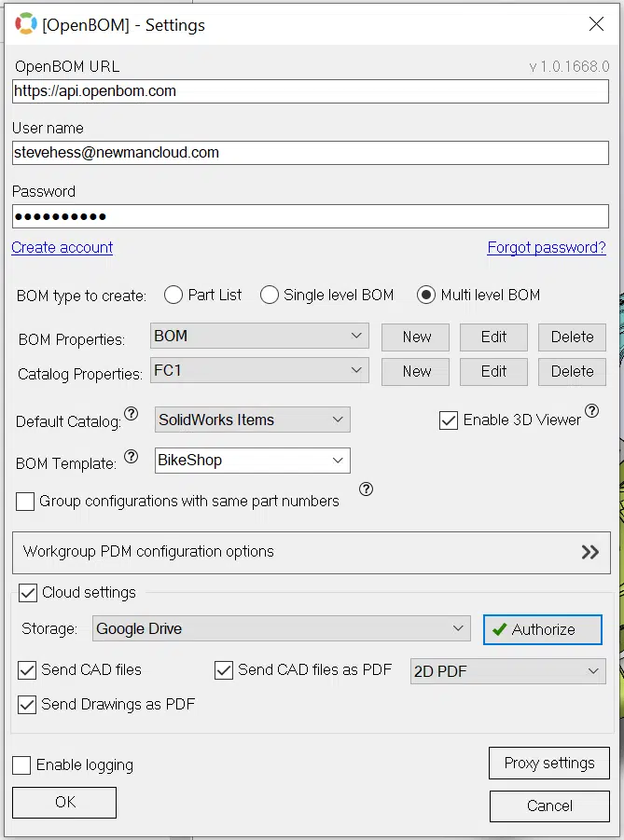The image size is (624, 840).
Task: Click the Authorize button
Action: 543,629
